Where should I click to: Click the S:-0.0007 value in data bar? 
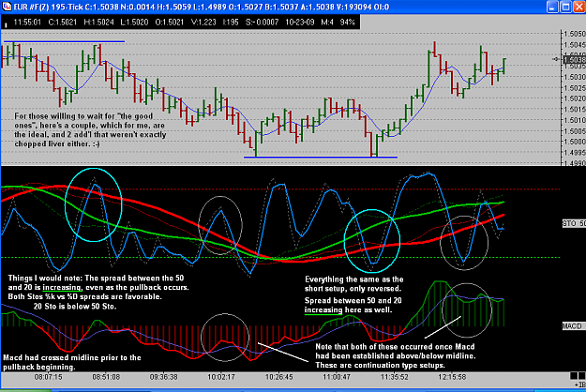262,23
